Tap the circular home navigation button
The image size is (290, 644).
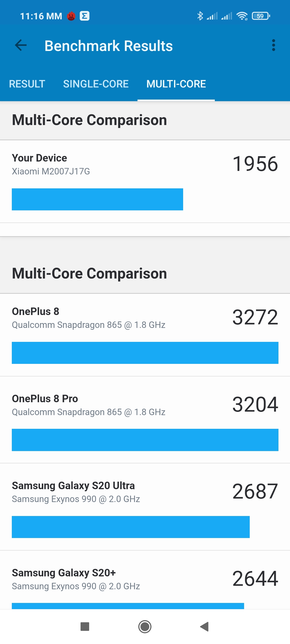(145, 627)
